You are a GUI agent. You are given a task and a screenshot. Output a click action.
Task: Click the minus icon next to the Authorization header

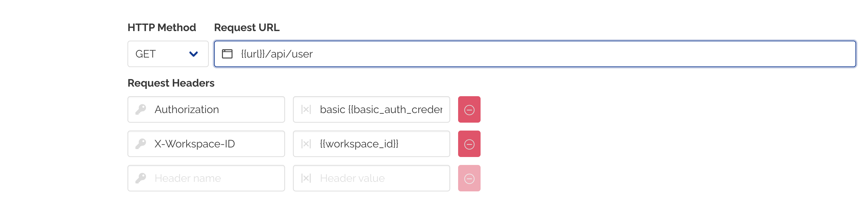coord(469,109)
